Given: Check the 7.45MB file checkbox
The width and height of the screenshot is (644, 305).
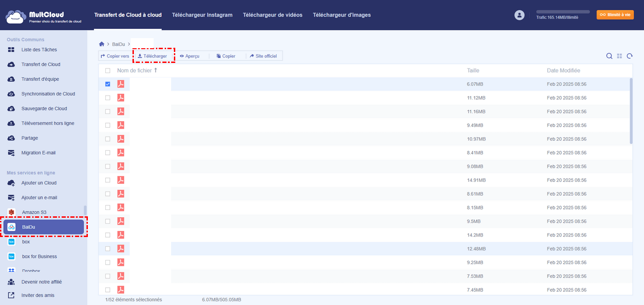Looking at the screenshot, I should pyautogui.click(x=108, y=290).
